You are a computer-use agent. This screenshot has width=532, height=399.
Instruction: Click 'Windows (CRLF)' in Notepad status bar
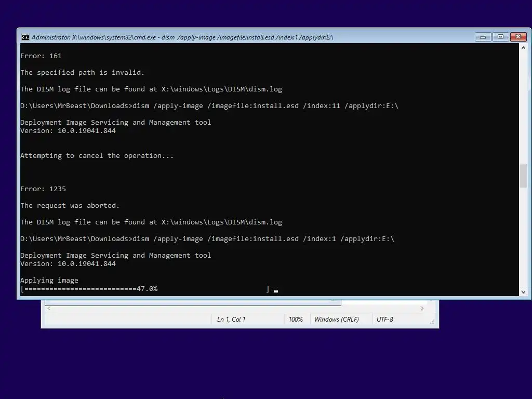(336, 320)
